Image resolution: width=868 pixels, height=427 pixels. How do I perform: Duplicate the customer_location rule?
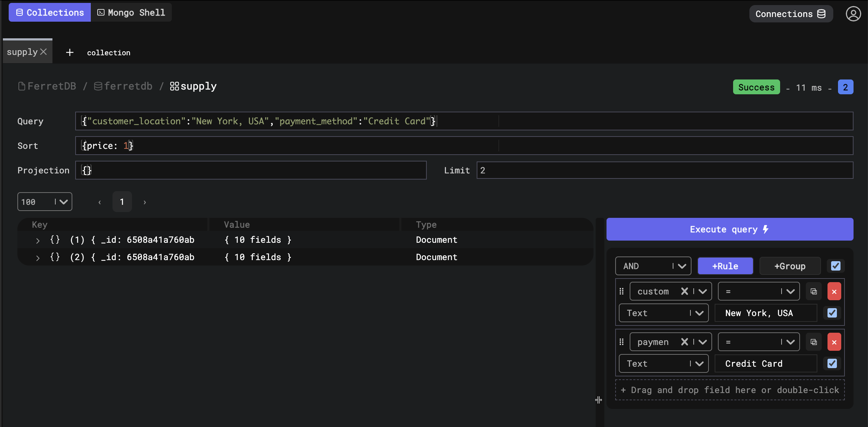coord(814,292)
